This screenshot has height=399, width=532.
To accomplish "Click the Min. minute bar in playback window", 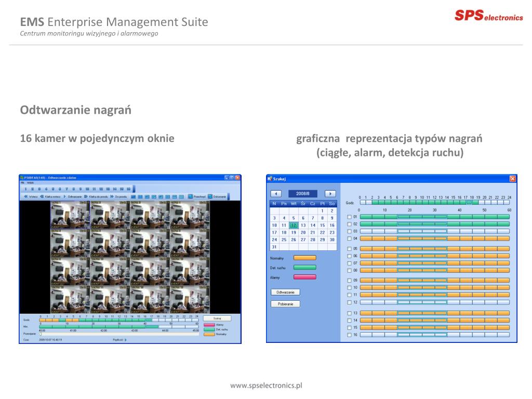I will click(119, 327).
